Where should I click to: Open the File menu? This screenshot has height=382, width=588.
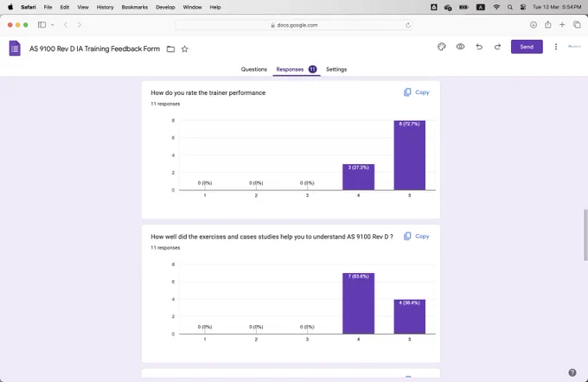coord(48,7)
